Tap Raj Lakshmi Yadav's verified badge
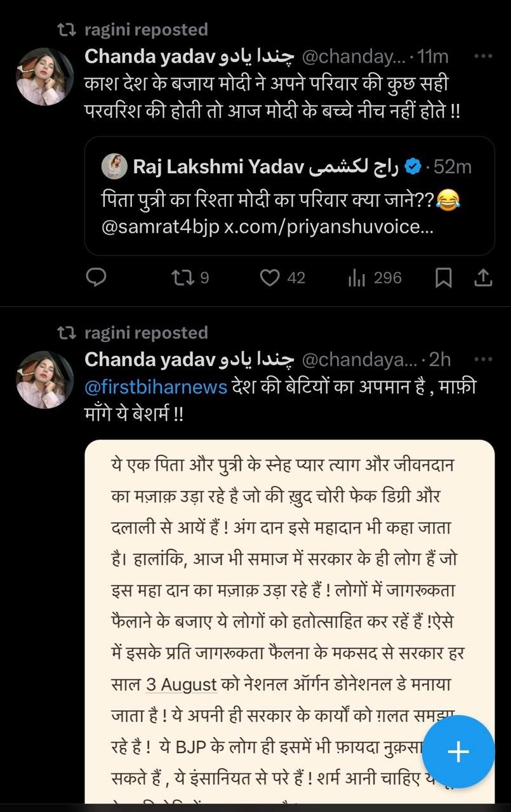Image resolution: width=511 pixels, height=812 pixels. (413, 167)
